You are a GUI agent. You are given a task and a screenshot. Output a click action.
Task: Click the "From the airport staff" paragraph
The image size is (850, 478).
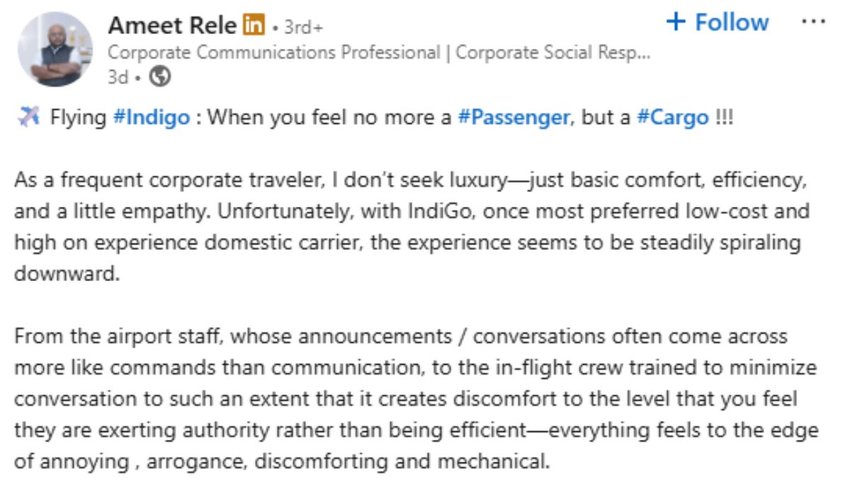point(400,336)
